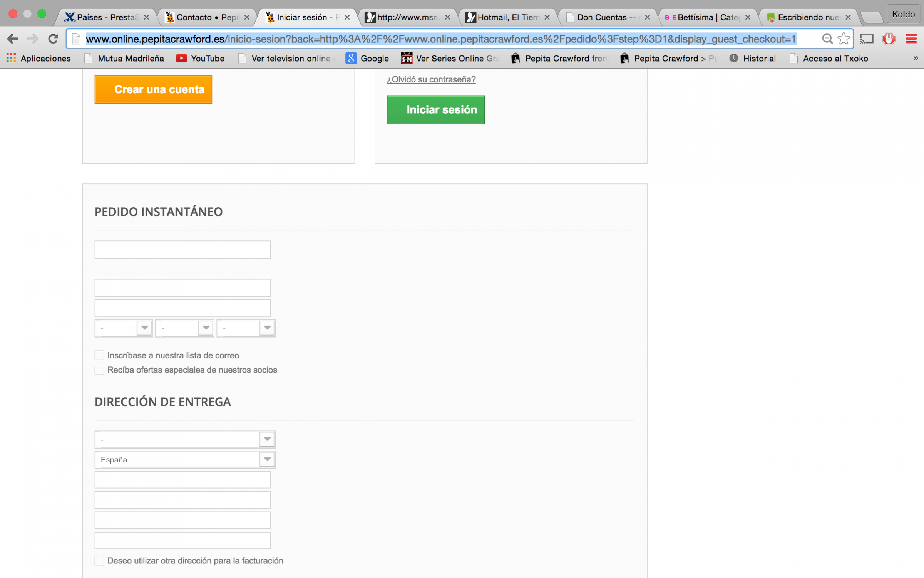Click the back navigation arrow
The width and height of the screenshot is (924, 578).
(x=13, y=39)
